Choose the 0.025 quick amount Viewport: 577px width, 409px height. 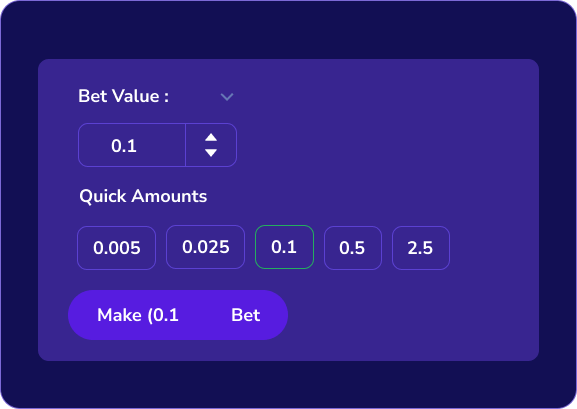(x=205, y=247)
